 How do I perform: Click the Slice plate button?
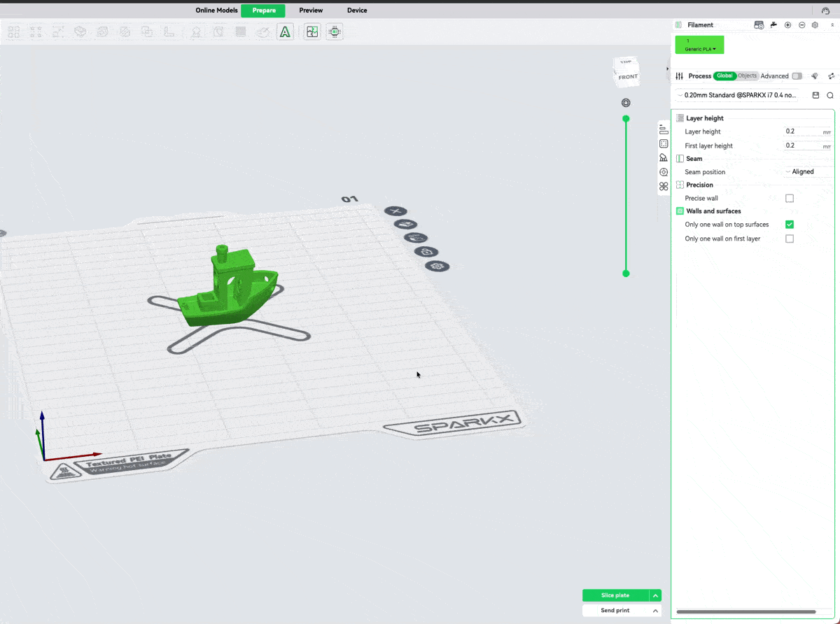click(615, 595)
